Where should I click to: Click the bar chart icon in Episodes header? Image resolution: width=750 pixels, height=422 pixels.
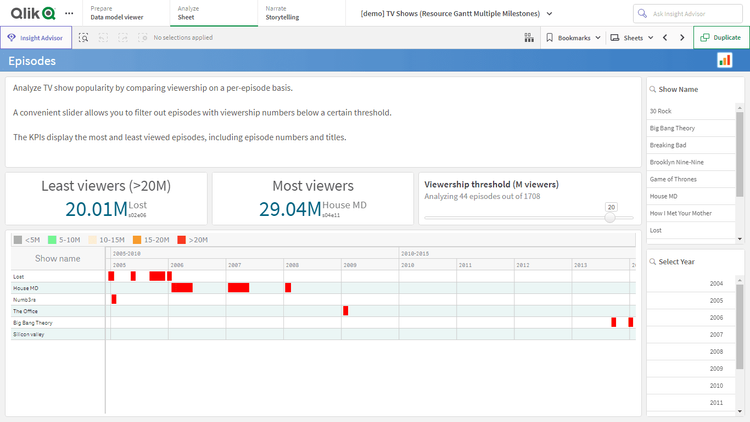tap(725, 61)
